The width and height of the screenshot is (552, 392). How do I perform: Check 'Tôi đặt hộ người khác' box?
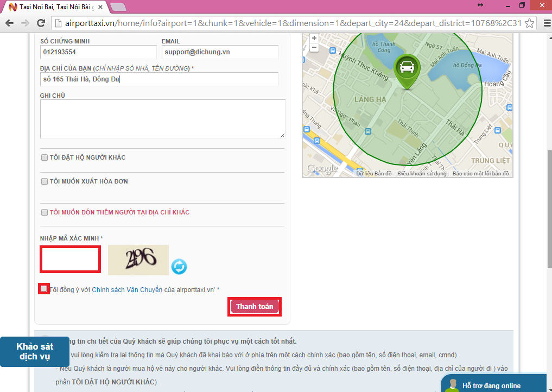tap(44, 157)
